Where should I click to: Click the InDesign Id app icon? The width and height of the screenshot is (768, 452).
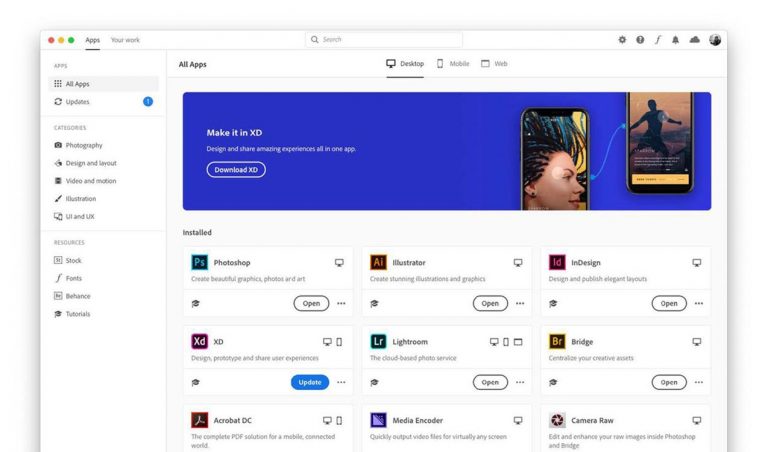[x=557, y=262]
